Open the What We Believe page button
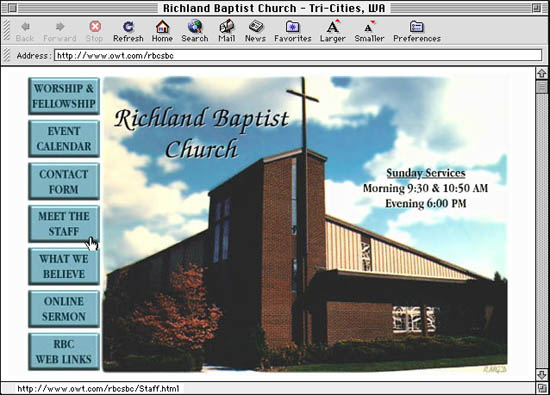550x395 pixels. [x=64, y=266]
